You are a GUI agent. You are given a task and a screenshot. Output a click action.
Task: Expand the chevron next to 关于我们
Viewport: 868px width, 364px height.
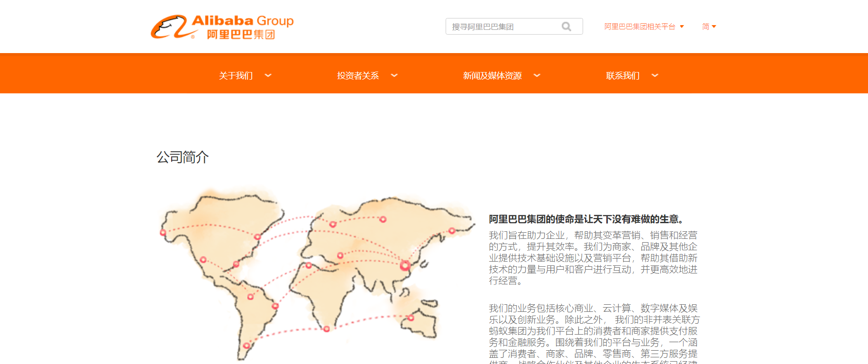[x=268, y=75]
